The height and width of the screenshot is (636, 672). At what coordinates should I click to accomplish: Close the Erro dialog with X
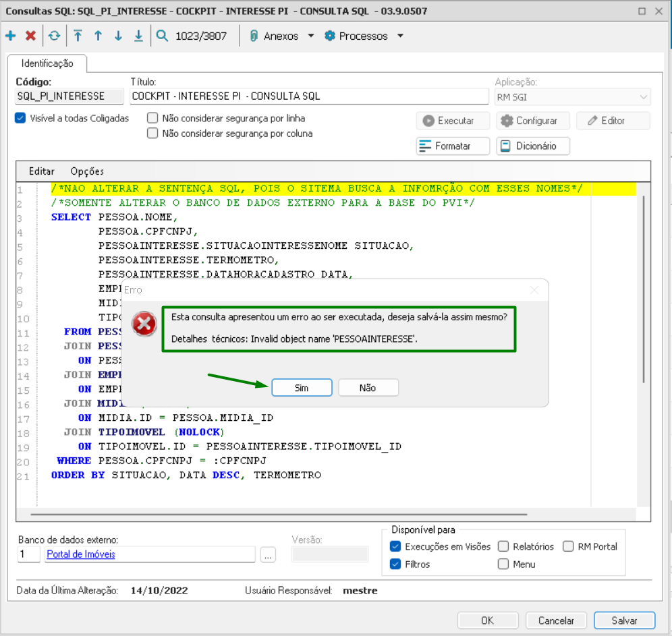[x=534, y=291]
